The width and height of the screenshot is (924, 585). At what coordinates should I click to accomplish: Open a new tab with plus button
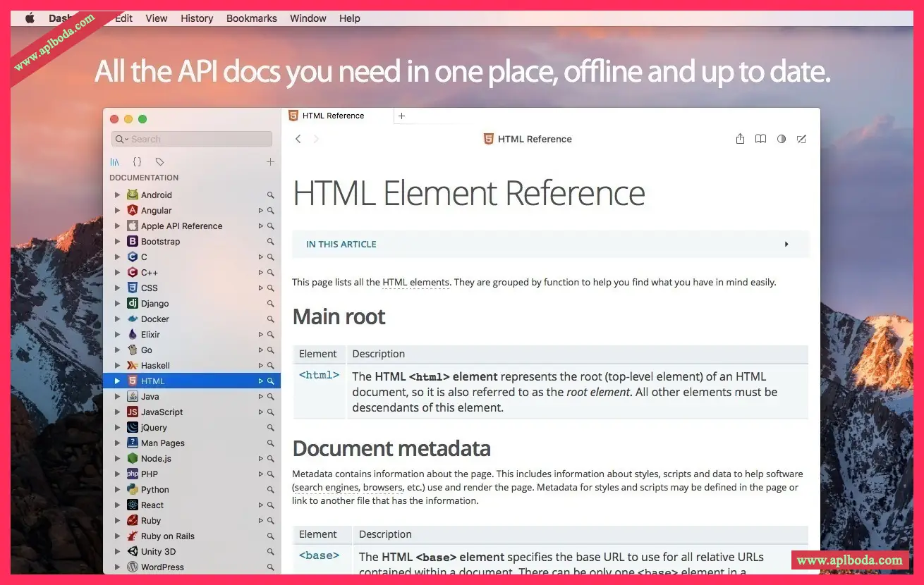click(x=402, y=116)
